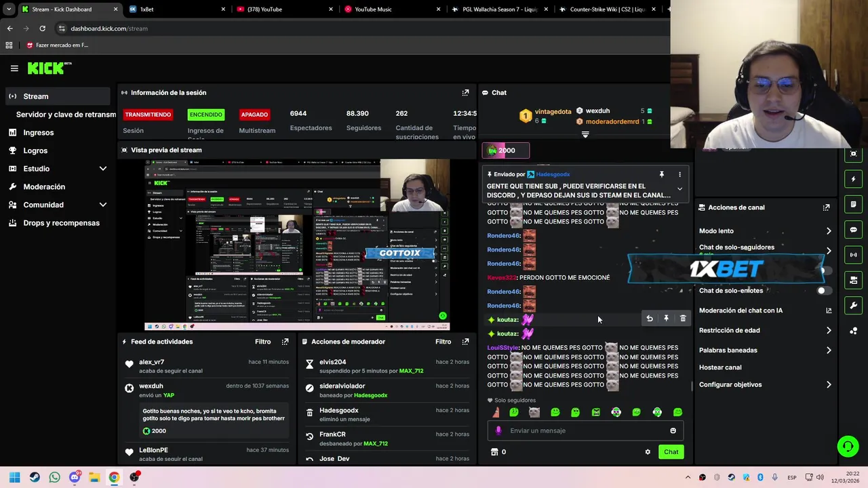The width and height of the screenshot is (868, 488).
Task: Switch to the YouTube Music tab
Action: [x=391, y=9]
